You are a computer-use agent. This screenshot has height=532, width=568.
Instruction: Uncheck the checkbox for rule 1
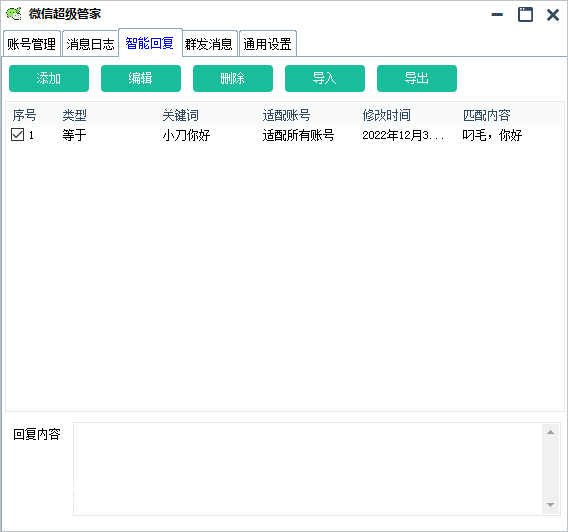pos(17,135)
